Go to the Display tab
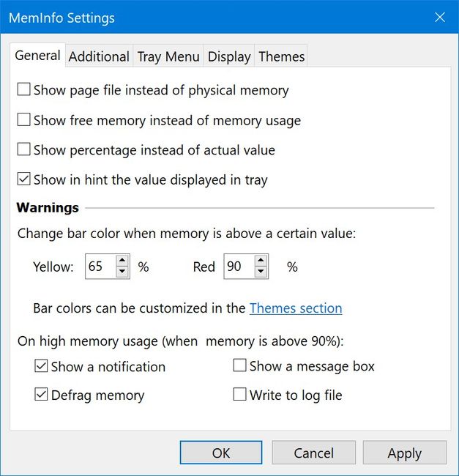 click(229, 56)
